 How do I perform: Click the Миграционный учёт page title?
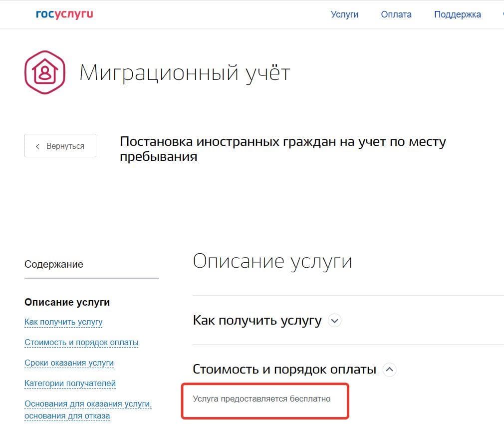[x=185, y=73]
